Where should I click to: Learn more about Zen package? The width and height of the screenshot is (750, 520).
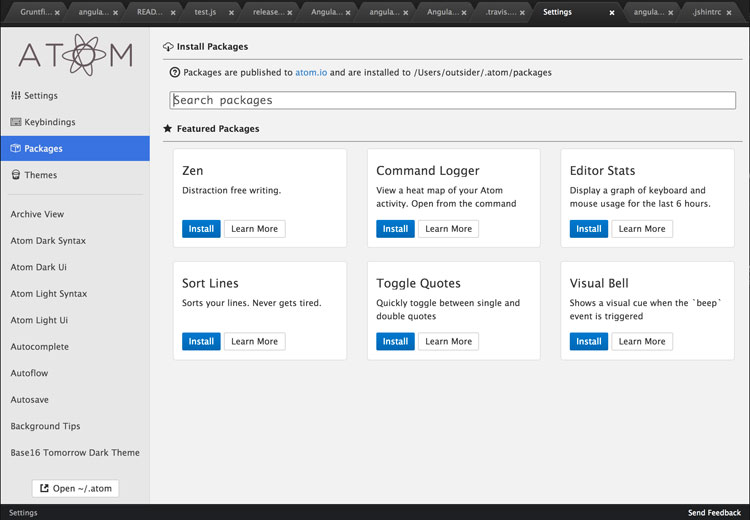[x=254, y=229]
